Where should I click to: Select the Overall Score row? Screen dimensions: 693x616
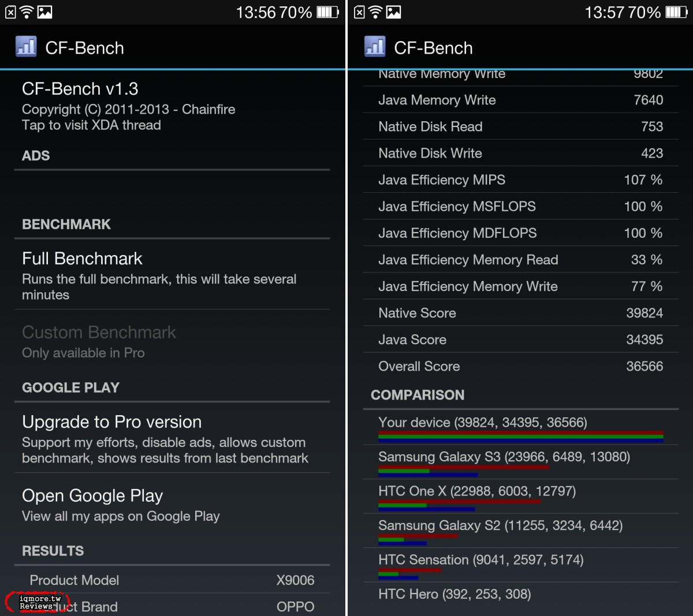click(520, 366)
